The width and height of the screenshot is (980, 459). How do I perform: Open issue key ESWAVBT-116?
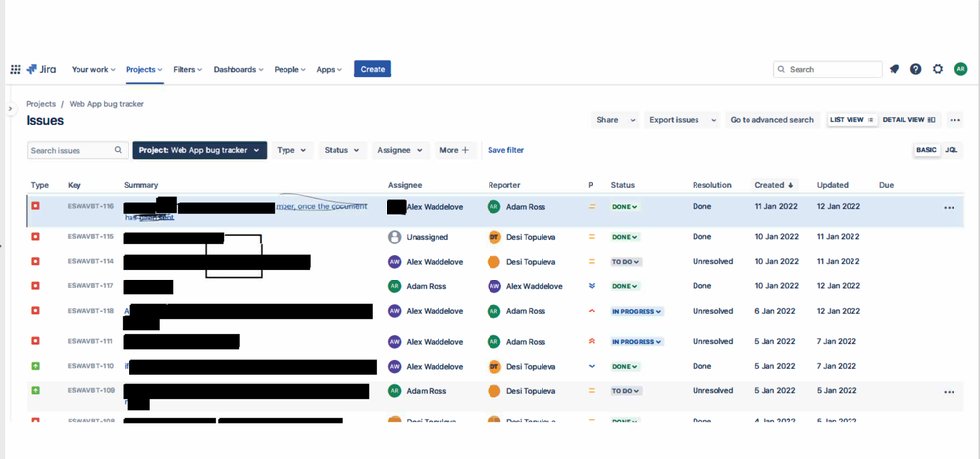click(90, 206)
